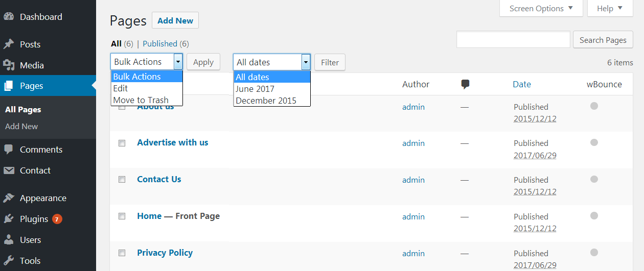Click wBounce status dot for Advertise with us
Screen dimensions: 644x271
[594, 142]
